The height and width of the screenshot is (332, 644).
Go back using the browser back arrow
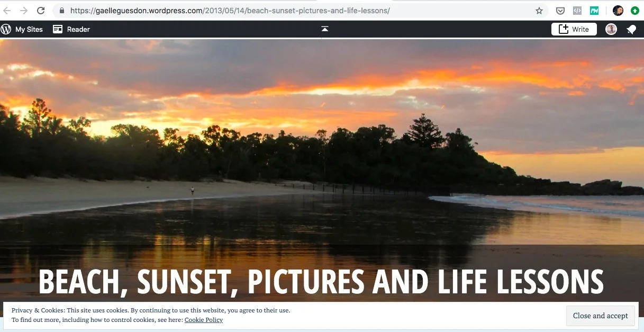7,11
